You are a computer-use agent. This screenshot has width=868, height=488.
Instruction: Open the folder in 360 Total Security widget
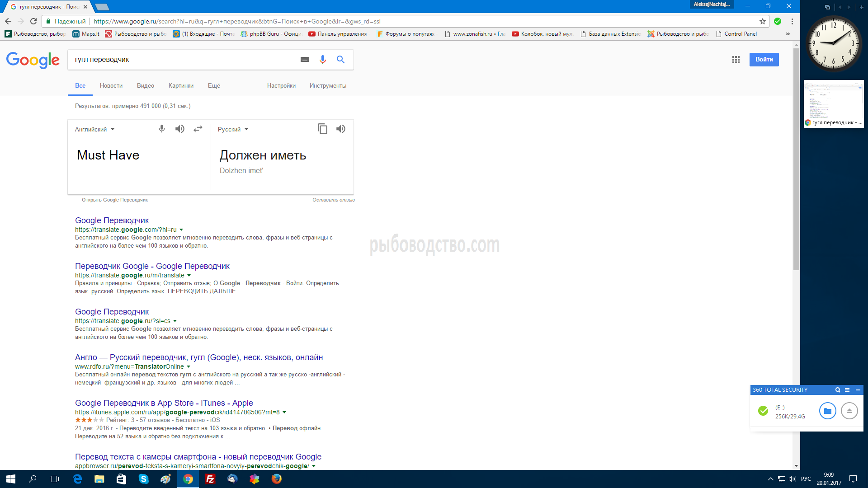[x=828, y=411]
